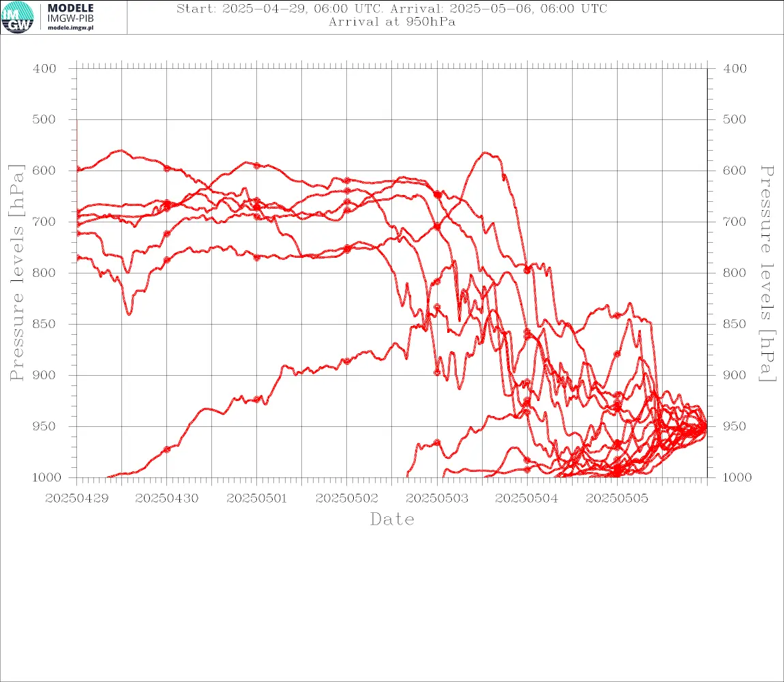Click right axis value 500

click(734, 119)
